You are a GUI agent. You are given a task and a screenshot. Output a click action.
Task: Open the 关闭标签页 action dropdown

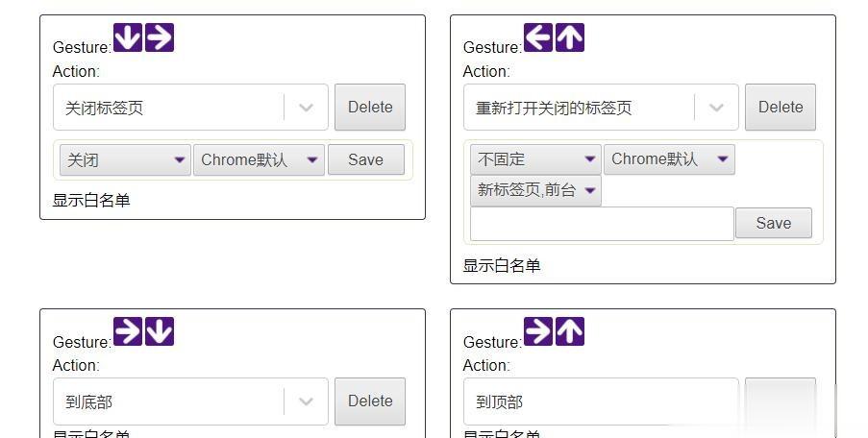coord(306,108)
